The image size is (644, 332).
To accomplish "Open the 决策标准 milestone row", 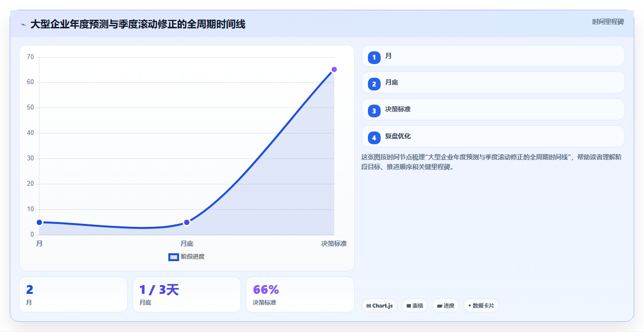I will [493, 109].
